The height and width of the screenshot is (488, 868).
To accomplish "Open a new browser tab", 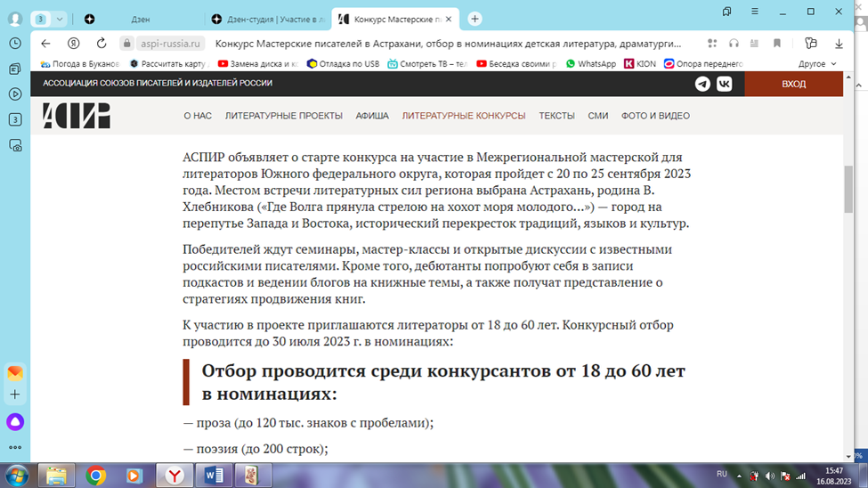I will [475, 19].
